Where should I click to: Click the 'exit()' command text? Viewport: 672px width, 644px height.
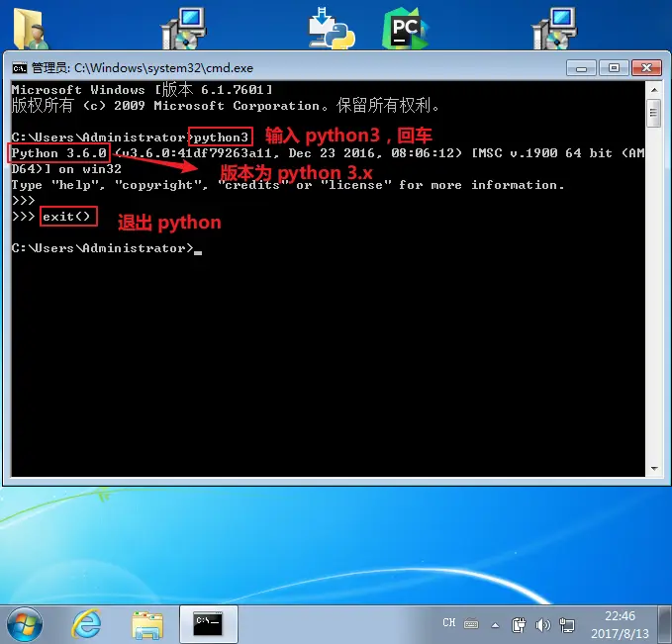tap(66, 217)
